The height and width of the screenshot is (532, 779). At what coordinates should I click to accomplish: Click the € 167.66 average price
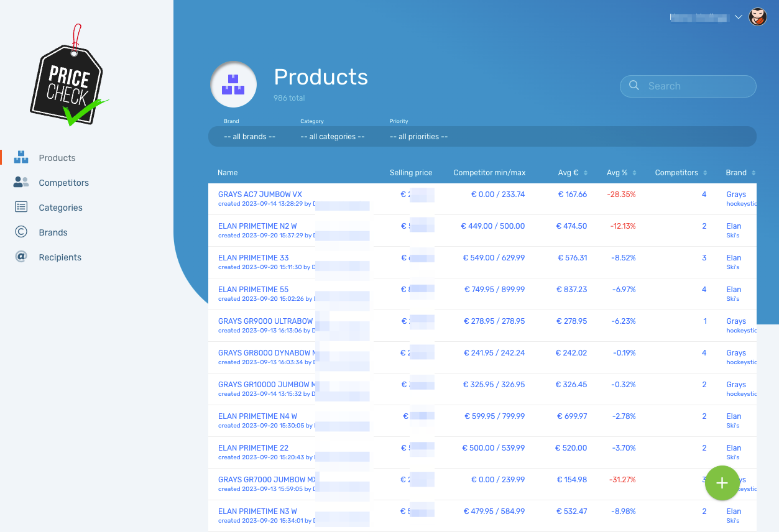coord(572,195)
